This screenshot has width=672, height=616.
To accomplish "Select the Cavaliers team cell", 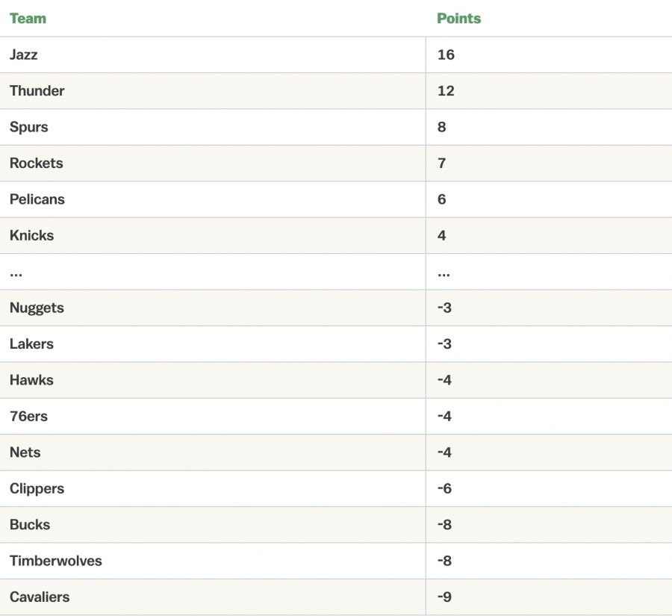I will click(40, 597).
